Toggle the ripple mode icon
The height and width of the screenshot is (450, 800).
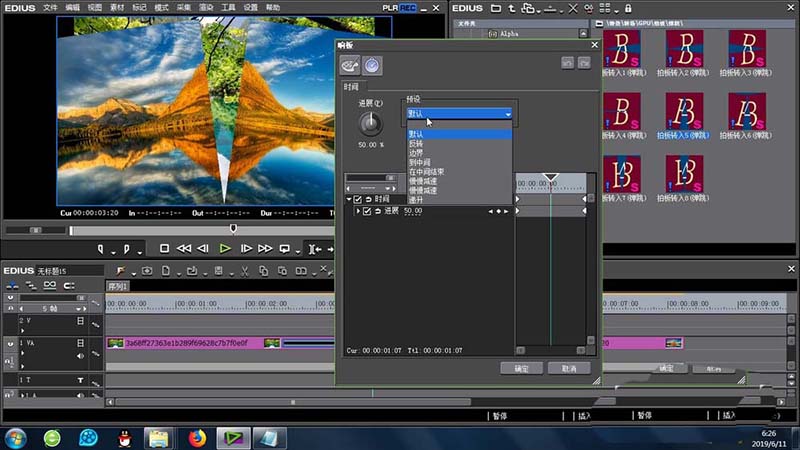pyautogui.click(x=31, y=285)
